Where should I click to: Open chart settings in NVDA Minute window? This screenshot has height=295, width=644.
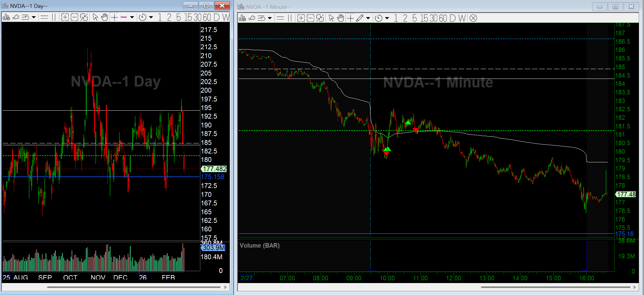242,18
